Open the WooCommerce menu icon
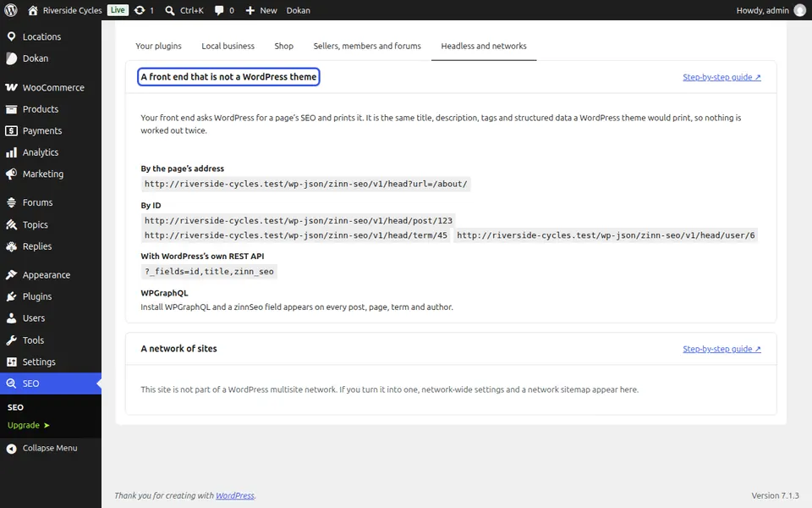The image size is (812, 508). (11, 87)
